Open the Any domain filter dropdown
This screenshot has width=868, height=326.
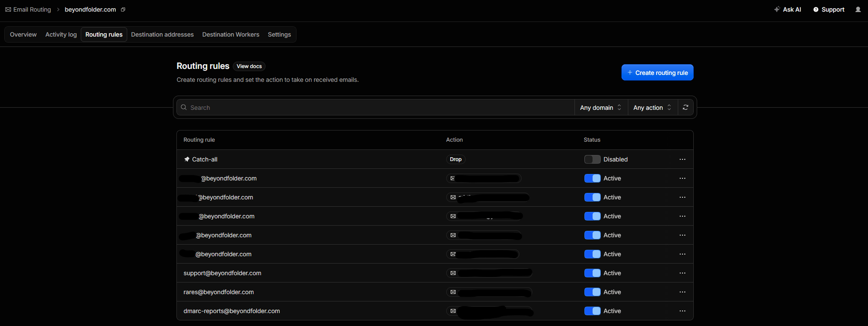601,108
